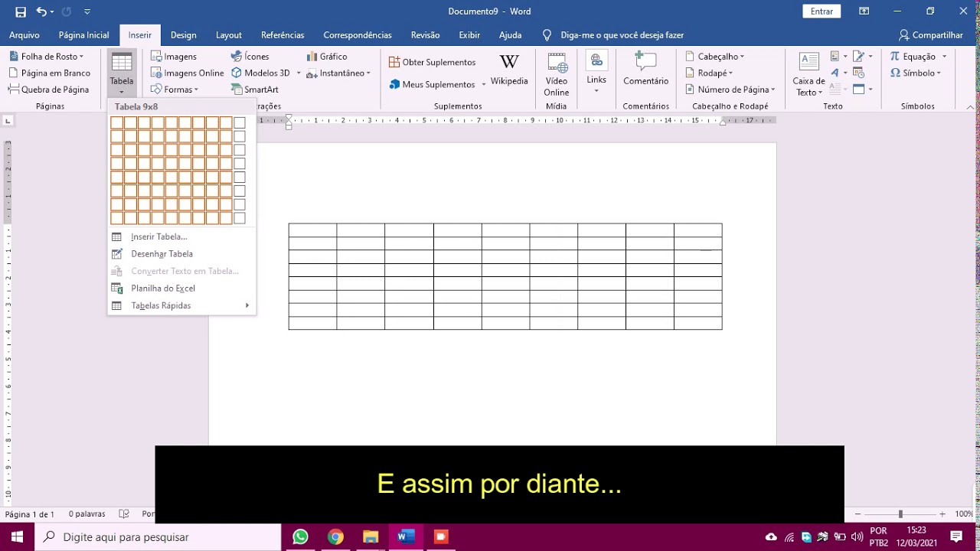Switch to the Página Inicial tab

click(x=83, y=35)
